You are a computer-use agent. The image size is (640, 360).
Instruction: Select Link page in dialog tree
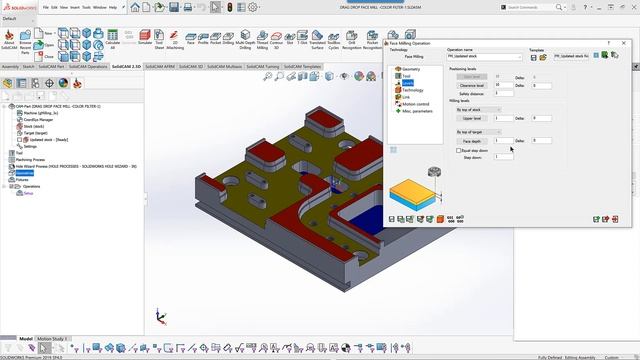[406, 97]
